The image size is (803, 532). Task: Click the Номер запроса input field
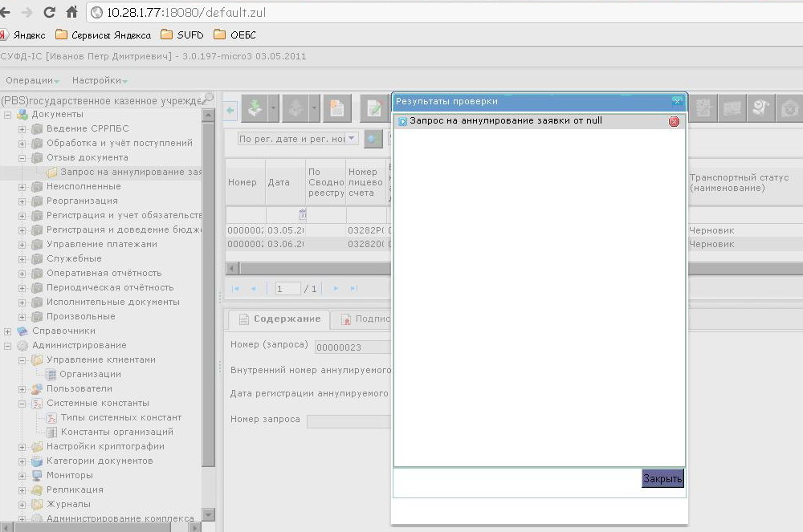[x=349, y=421]
